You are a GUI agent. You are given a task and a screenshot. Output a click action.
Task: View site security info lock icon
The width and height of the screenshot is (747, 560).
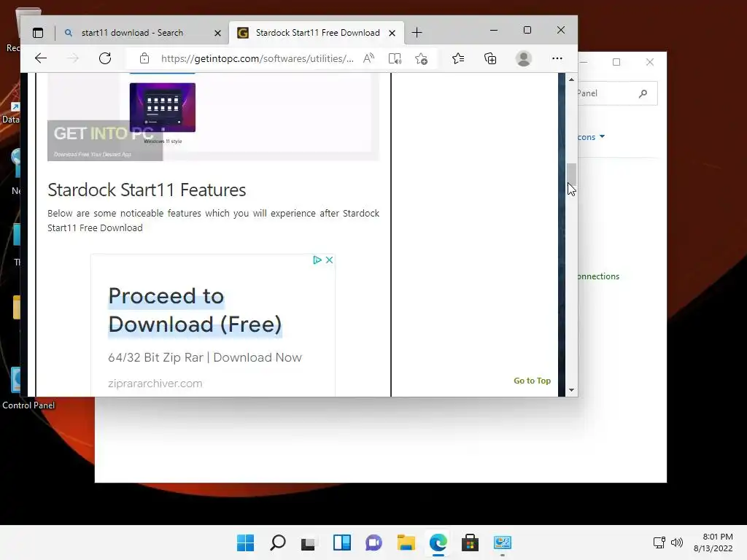[144, 58]
